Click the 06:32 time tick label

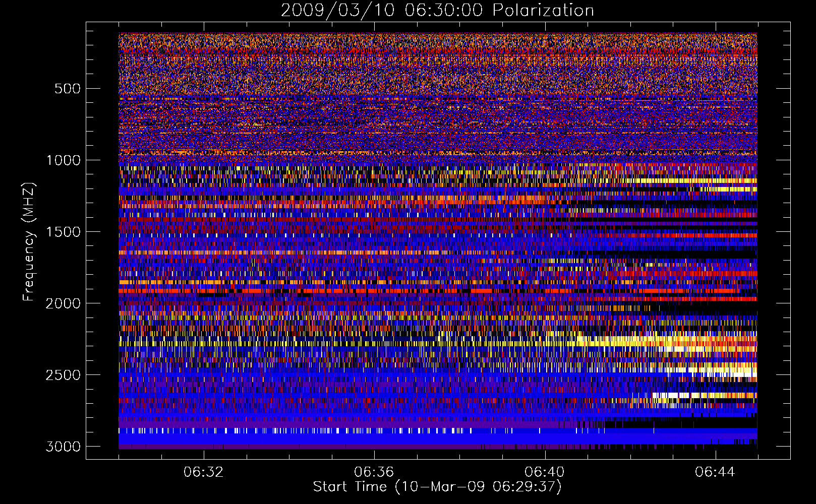pyautogui.click(x=204, y=472)
